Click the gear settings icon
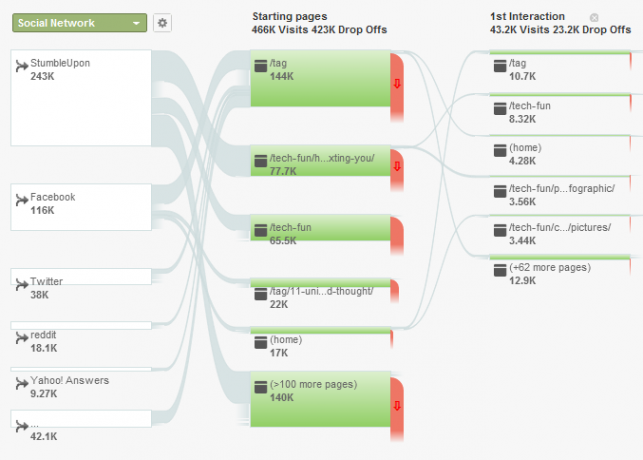 pos(162,23)
